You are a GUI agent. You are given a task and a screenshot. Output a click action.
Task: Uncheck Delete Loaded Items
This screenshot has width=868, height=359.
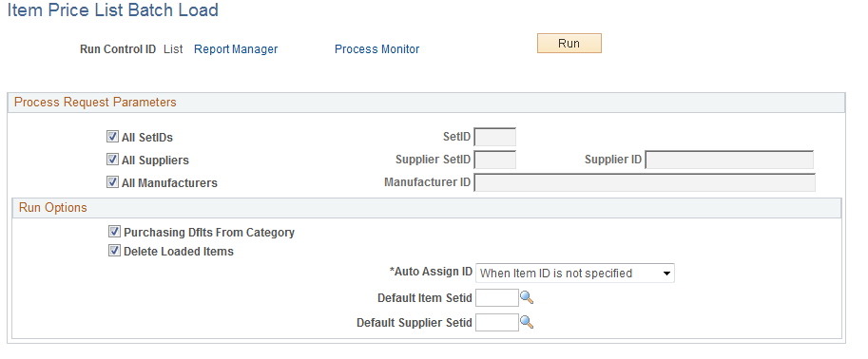(115, 251)
